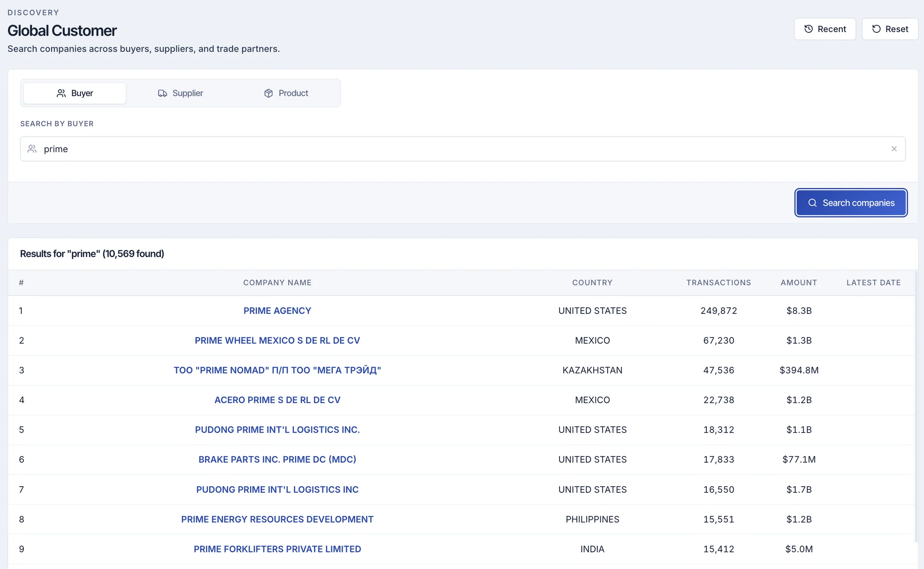Click the AMOUNT column header

point(799,282)
